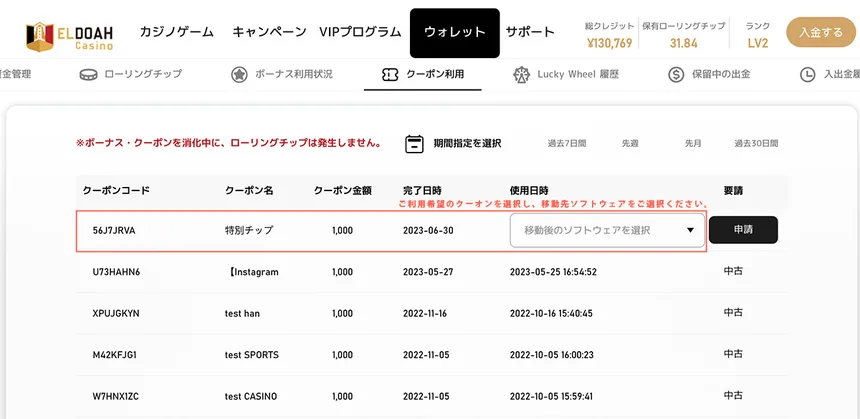860x419 pixels.
Task: Click coupon name test han
Action: click(x=242, y=314)
